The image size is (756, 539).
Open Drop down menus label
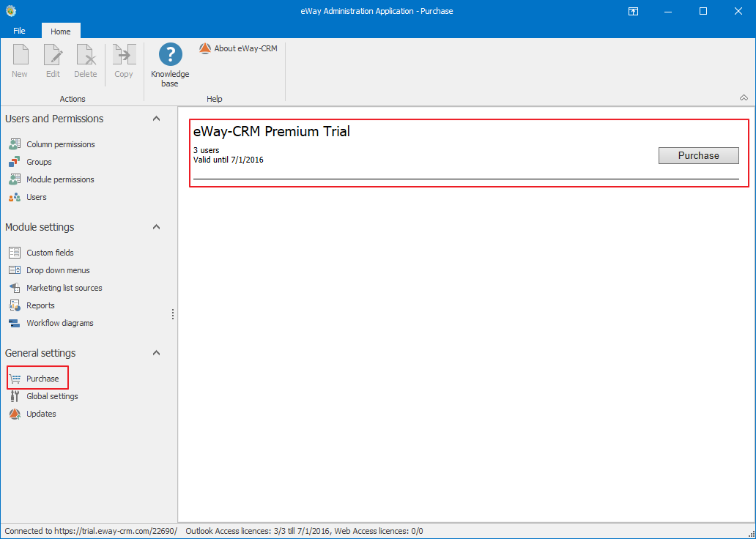tap(59, 270)
